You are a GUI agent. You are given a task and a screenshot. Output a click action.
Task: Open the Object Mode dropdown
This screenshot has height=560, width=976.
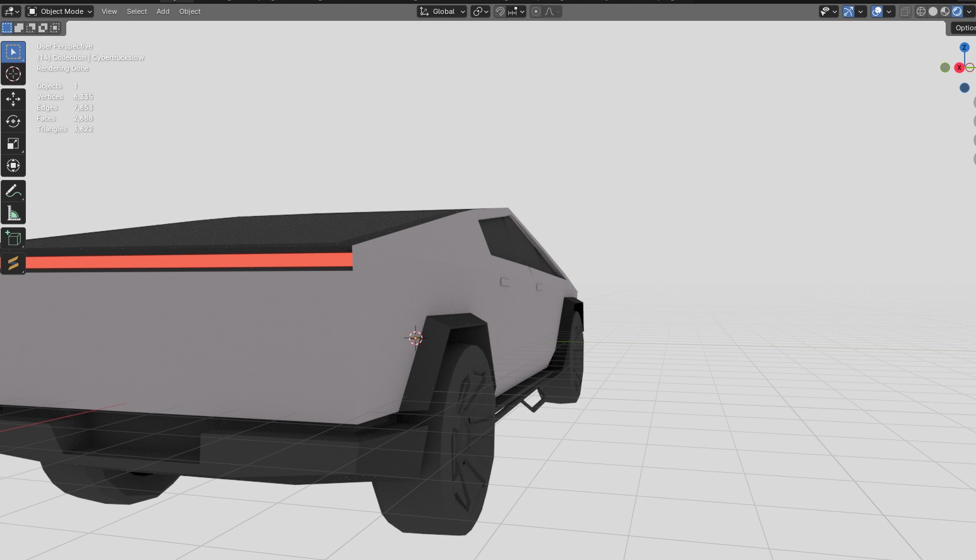click(60, 11)
